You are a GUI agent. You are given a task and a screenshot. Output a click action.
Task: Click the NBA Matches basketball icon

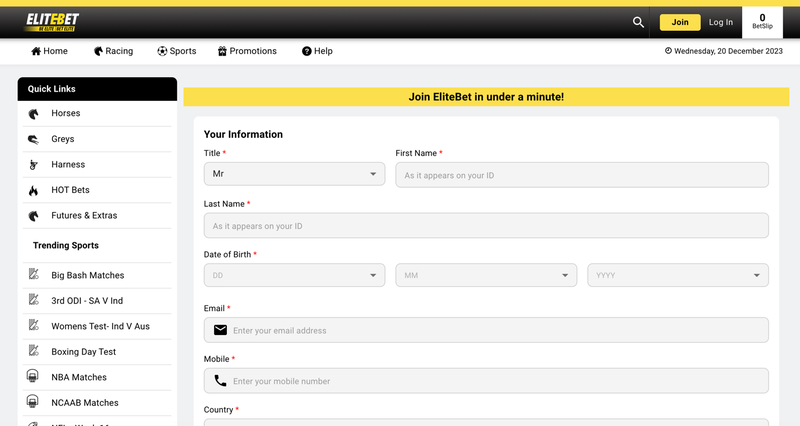point(32,376)
